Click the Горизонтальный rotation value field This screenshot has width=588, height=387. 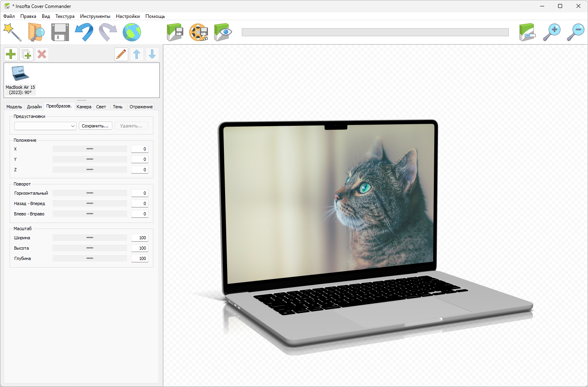pos(140,193)
